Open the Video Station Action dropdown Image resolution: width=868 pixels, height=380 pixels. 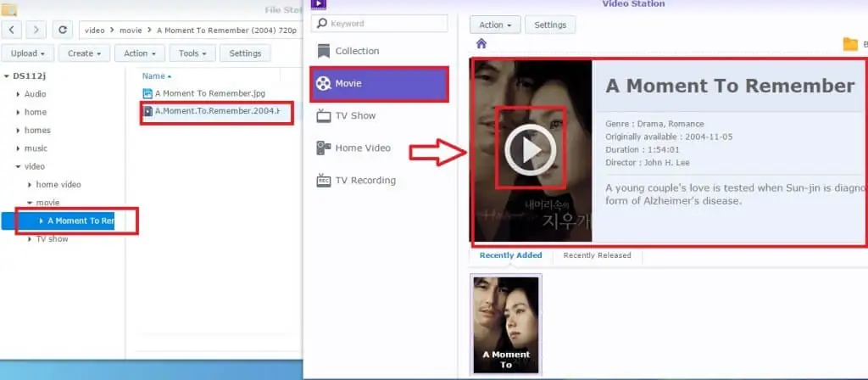(x=495, y=25)
